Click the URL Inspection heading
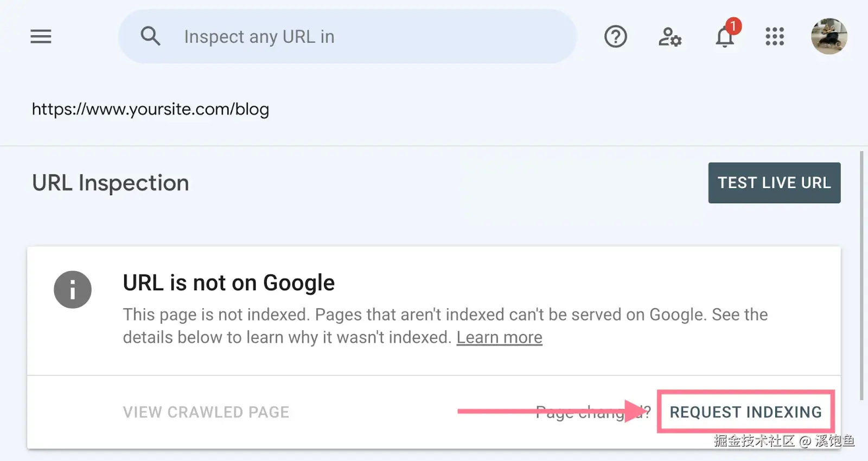 (x=111, y=183)
